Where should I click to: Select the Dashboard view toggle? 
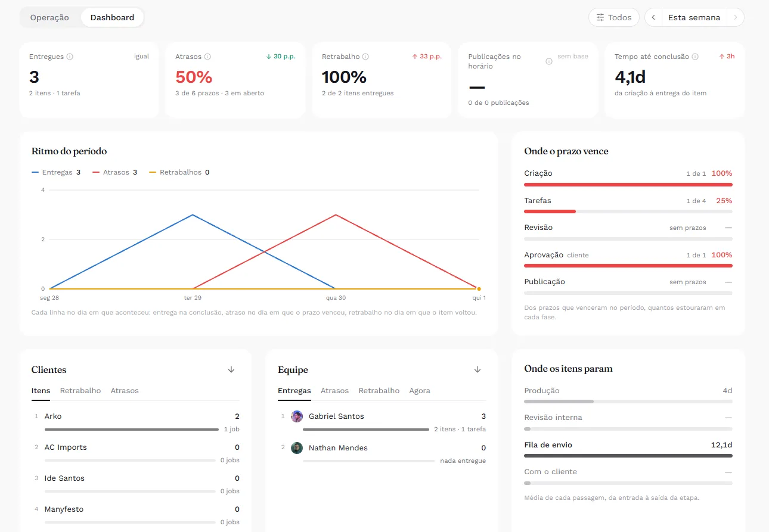112,17
